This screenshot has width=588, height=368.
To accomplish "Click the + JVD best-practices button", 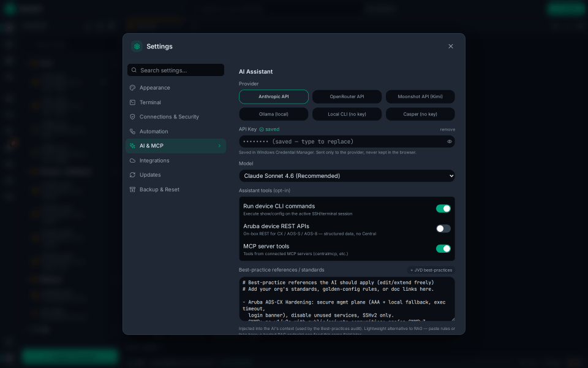I will [x=431, y=270].
